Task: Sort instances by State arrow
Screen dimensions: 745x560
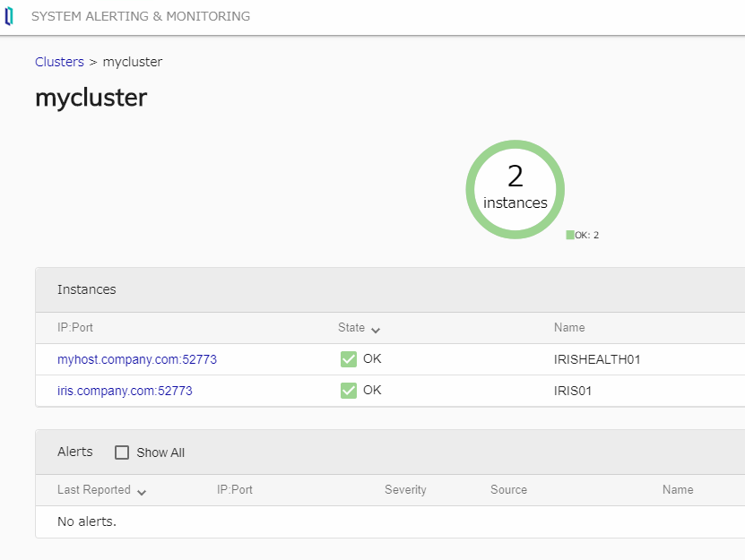Action: click(x=376, y=329)
